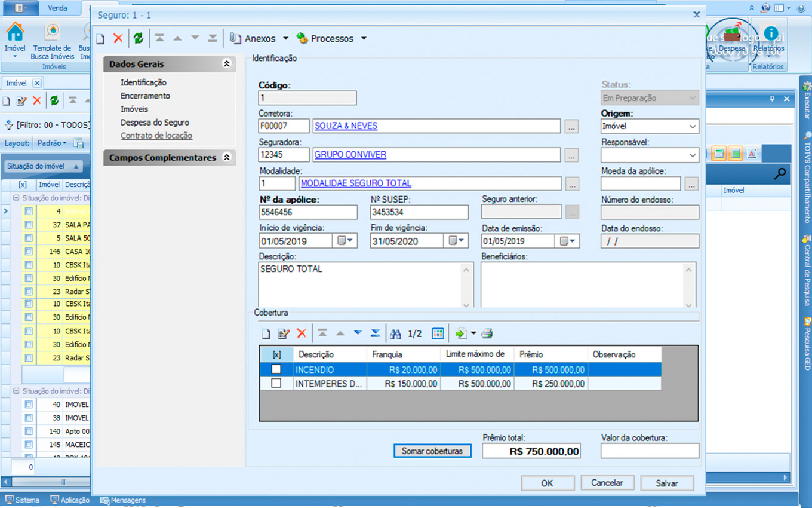Open the column grid icon in Cobertura toolbar
The height and width of the screenshot is (508, 812).
tap(438, 333)
